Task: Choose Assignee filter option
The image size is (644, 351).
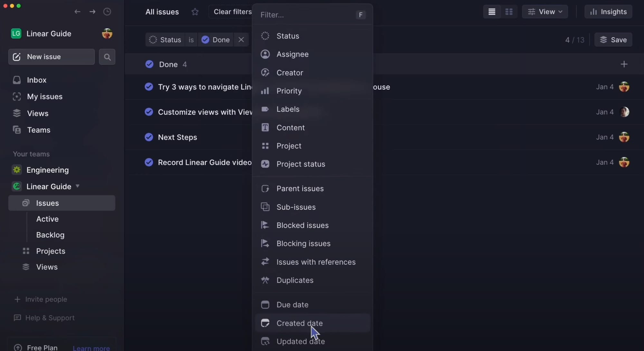Action: (x=312, y=54)
